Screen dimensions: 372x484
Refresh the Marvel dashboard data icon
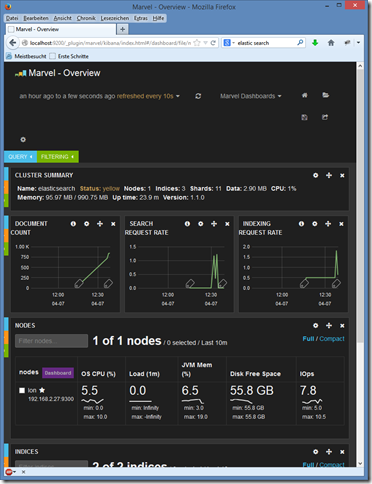pyautogui.click(x=198, y=96)
